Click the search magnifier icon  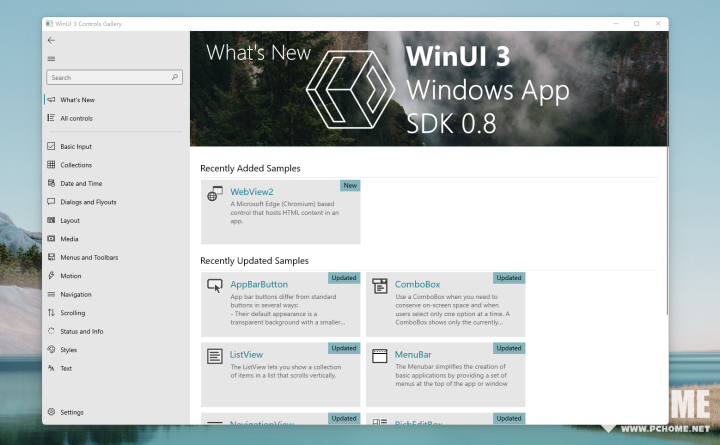[175, 77]
